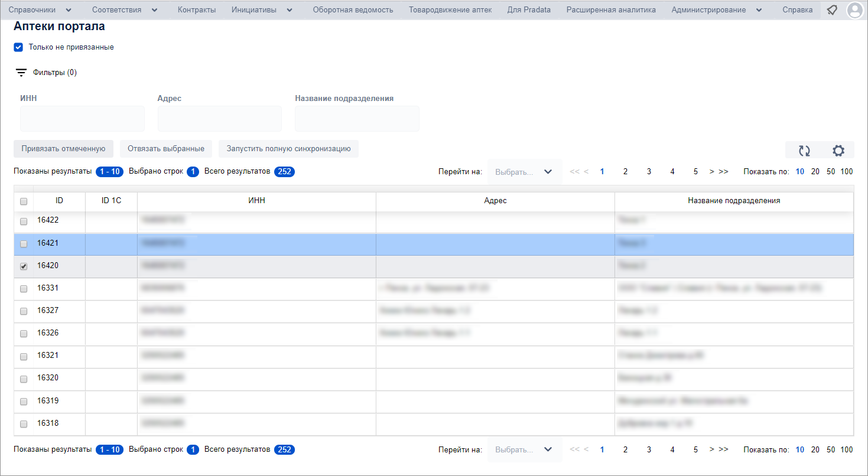The height and width of the screenshot is (476, 868).
Task: Show 100 rows in bottom Показать по
Action: pos(847,449)
